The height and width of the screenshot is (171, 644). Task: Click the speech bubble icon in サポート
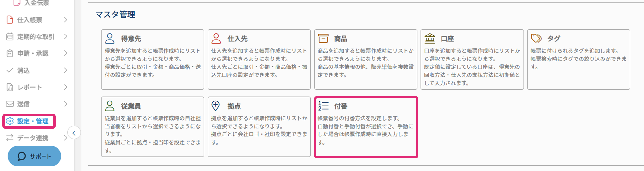21,156
